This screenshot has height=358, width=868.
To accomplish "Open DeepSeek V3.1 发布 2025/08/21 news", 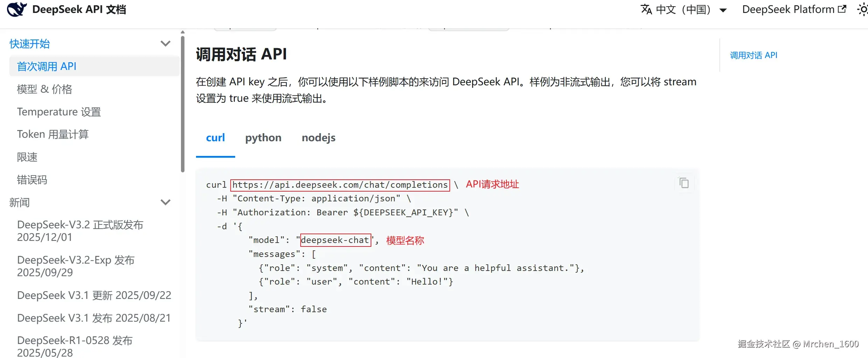I will tap(94, 318).
